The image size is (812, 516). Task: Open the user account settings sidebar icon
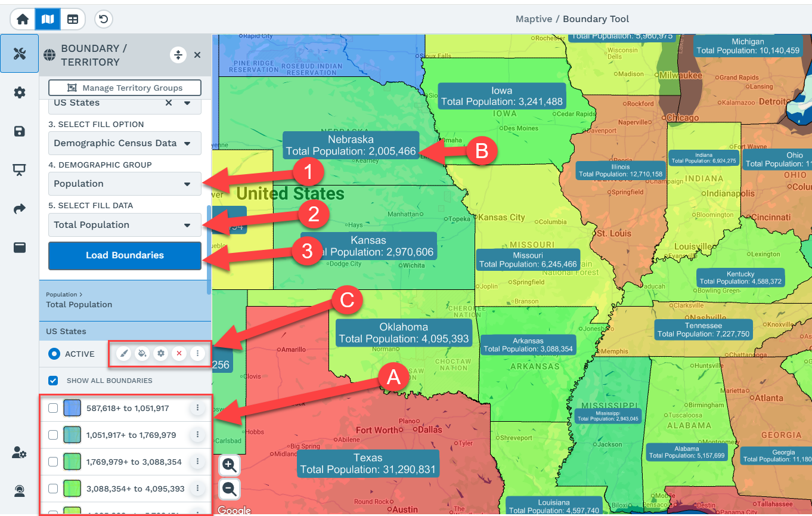pos(20,453)
